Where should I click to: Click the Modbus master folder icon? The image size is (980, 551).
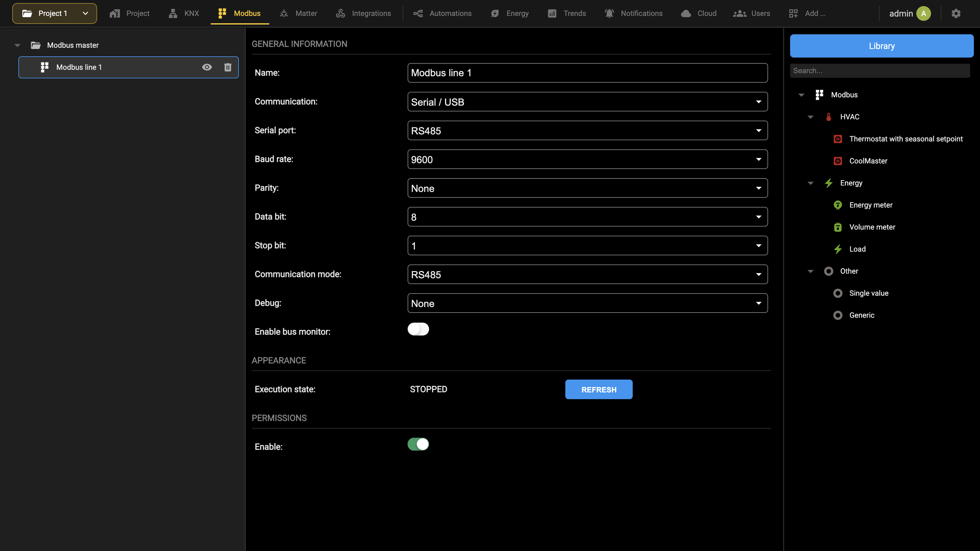click(36, 45)
